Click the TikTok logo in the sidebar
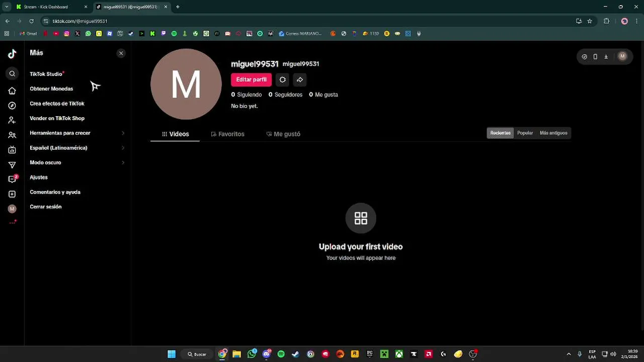This screenshot has width=644, height=362. click(x=12, y=54)
